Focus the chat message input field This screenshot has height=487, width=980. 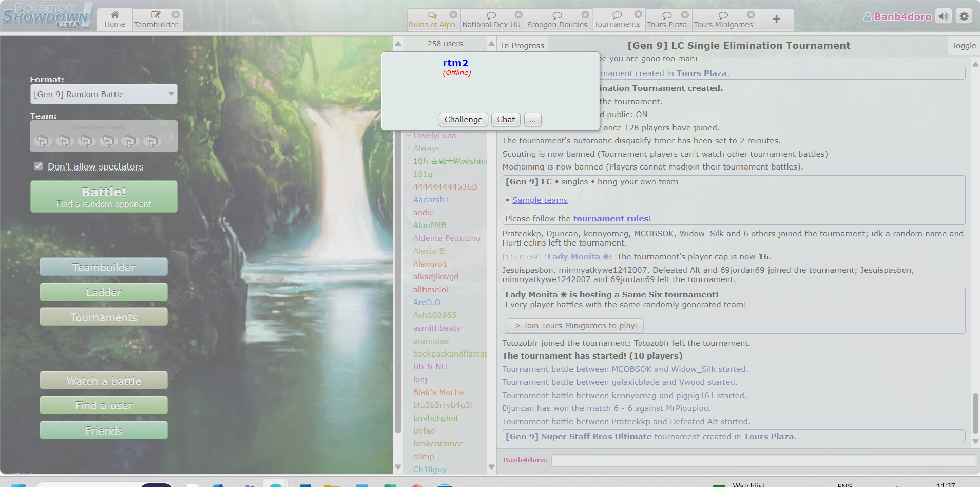[763, 460]
